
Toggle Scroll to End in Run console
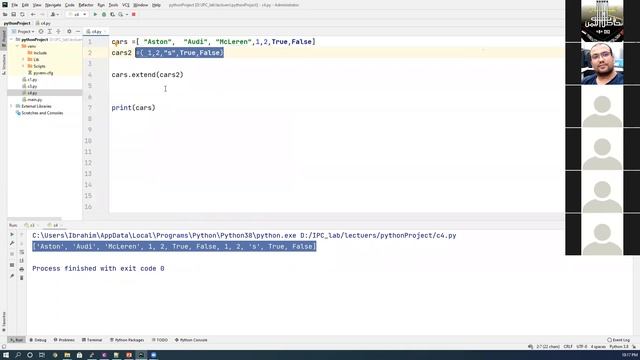pyautogui.click(x=22, y=261)
